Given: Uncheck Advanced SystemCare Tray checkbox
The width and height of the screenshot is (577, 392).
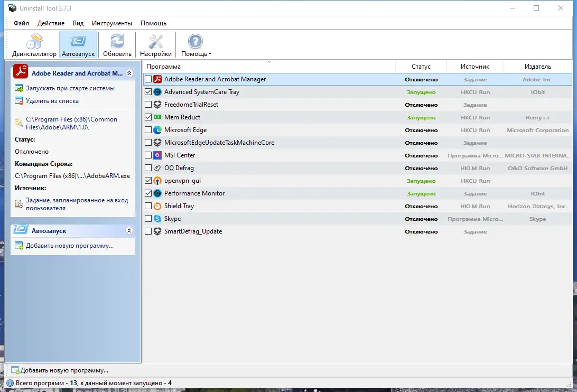Looking at the screenshot, I should (148, 91).
